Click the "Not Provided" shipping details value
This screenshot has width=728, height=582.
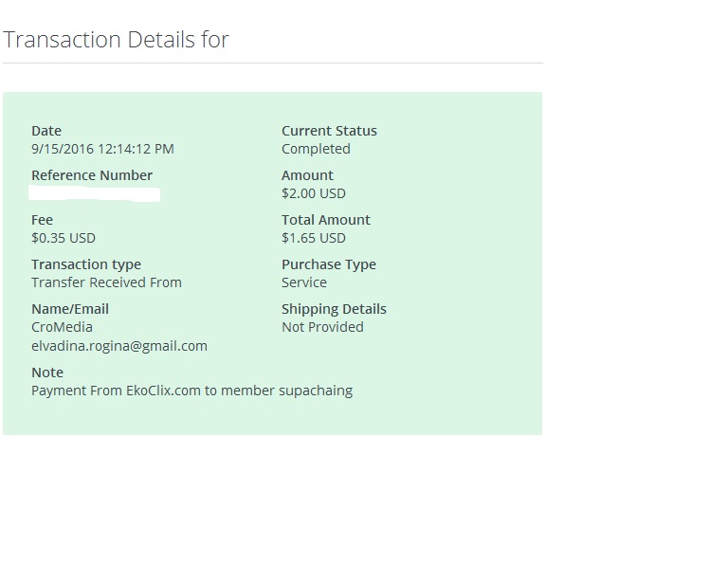pos(322,327)
